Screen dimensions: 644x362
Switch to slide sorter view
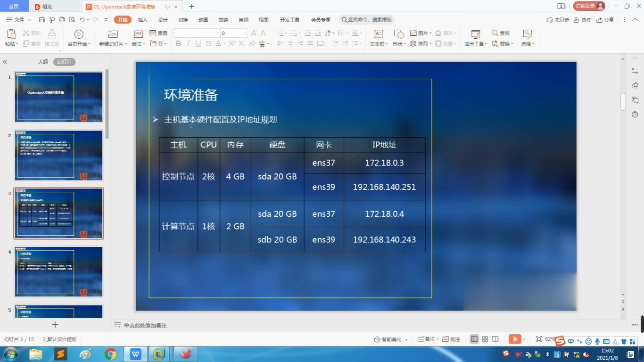(x=485, y=339)
